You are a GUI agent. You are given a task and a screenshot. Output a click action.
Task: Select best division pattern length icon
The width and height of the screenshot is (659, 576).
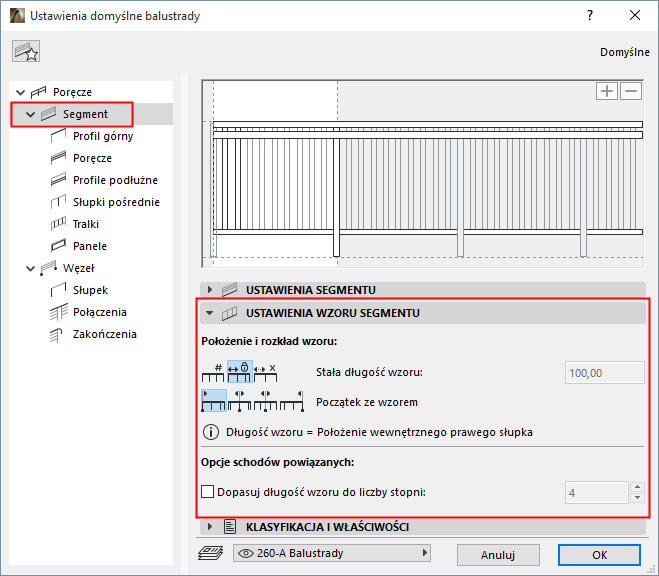point(266,372)
